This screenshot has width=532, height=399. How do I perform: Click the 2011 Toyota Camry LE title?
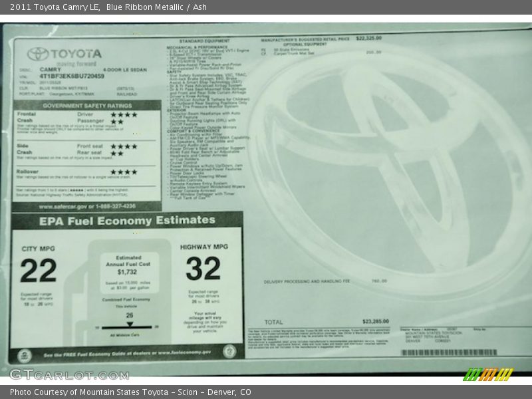(x=55, y=7)
